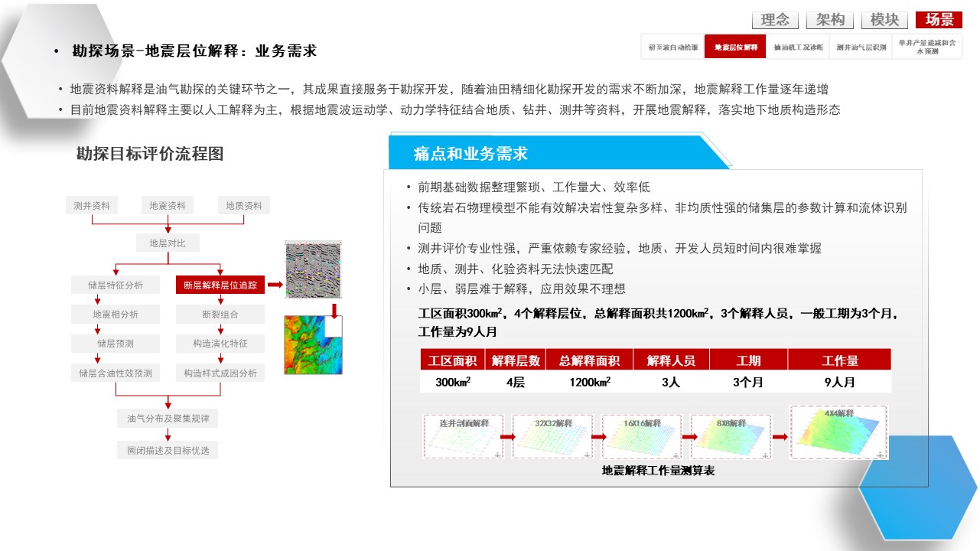Select the red 场景 tab
The width and height of the screenshot is (980, 551).
(x=939, y=20)
